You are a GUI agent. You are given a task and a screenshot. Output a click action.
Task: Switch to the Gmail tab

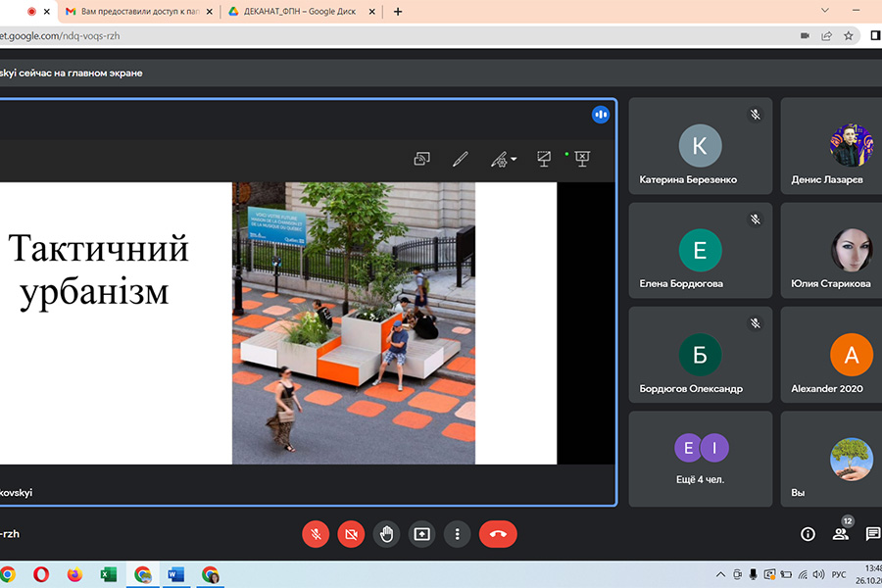[137, 12]
